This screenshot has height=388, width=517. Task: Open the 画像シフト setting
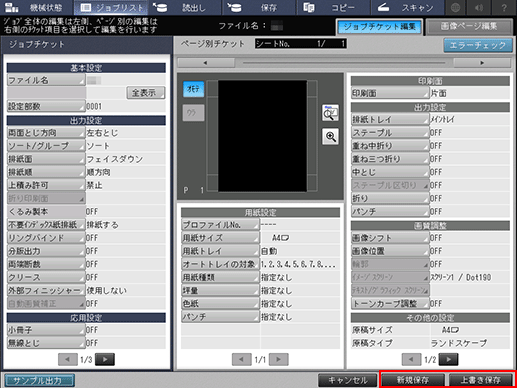[x=390, y=238]
